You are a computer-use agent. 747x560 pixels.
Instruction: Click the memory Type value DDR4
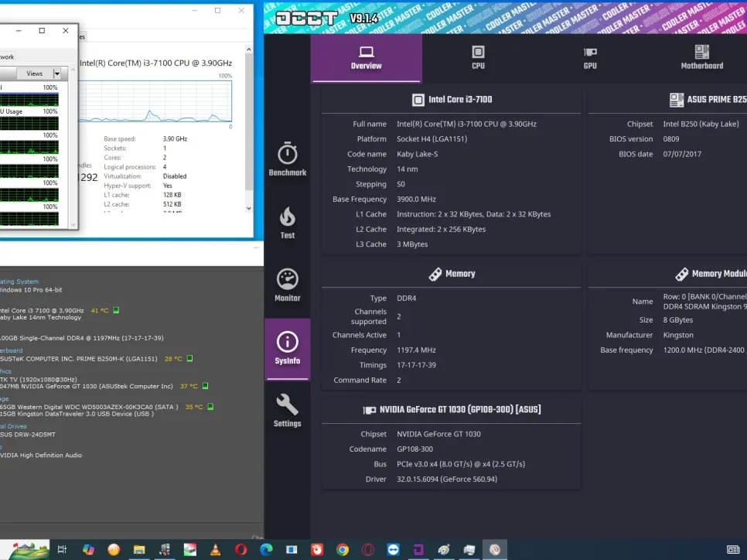pyautogui.click(x=407, y=299)
